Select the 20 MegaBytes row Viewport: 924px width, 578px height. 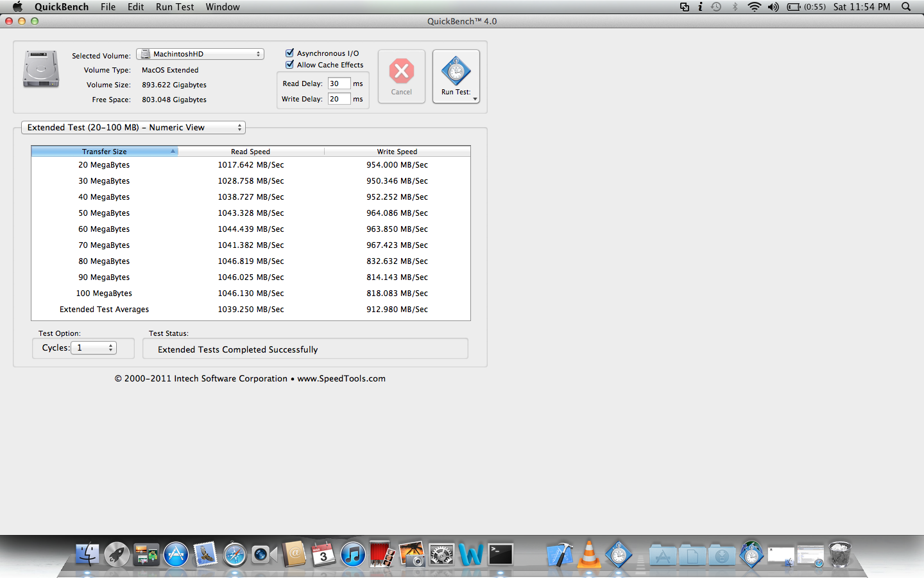click(x=251, y=165)
